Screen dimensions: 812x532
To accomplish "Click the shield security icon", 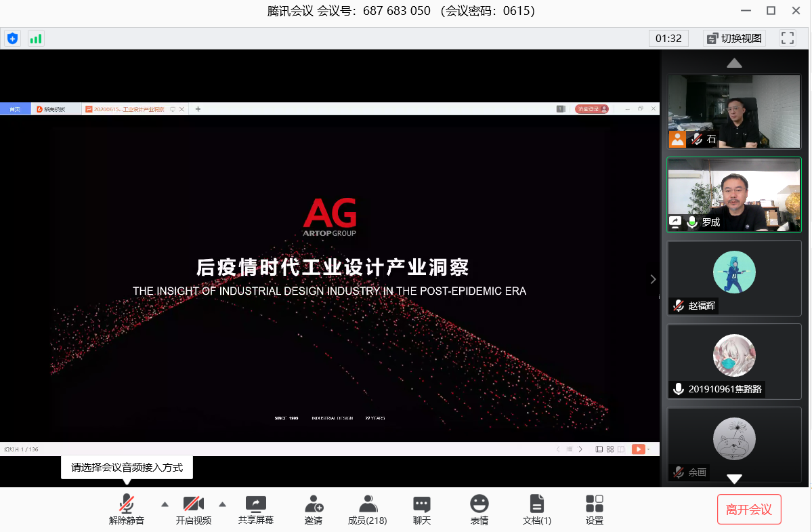I will click(12, 39).
